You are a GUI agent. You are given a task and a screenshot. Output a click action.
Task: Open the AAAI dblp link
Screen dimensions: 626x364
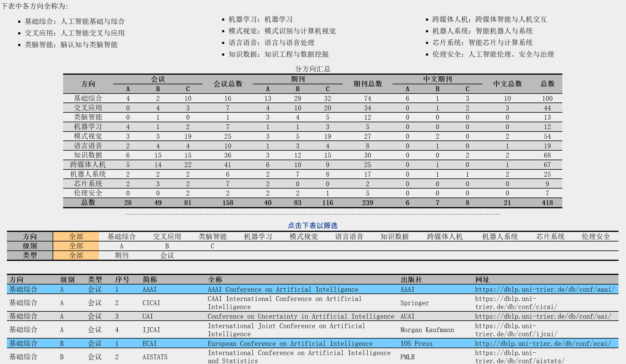(x=544, y=289)
